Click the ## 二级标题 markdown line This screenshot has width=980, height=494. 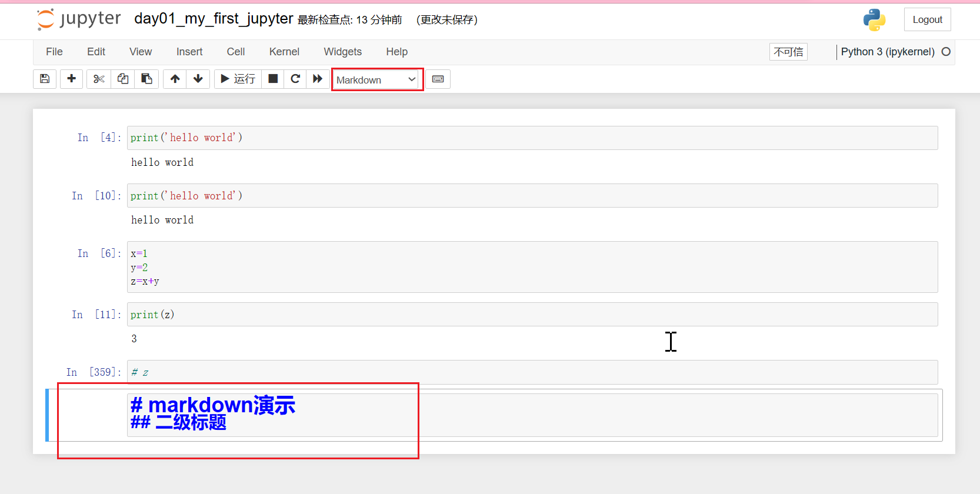click(x=178, y=422)
